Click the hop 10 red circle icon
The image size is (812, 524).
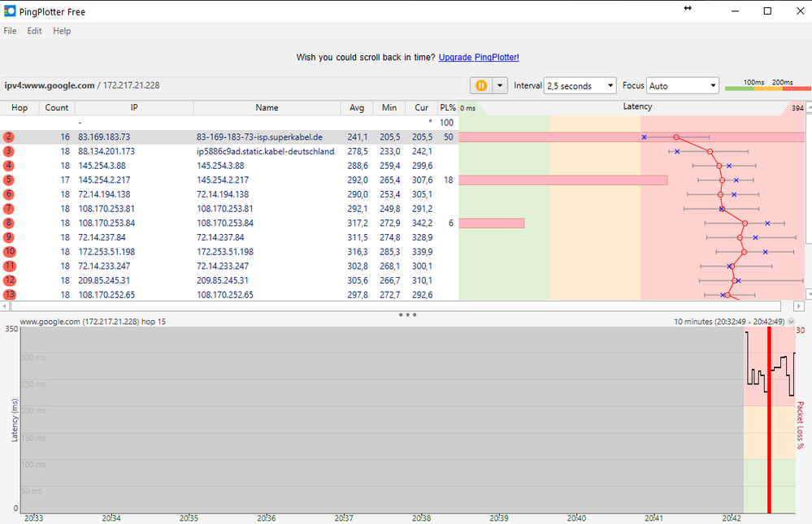(x=9, y=252)
